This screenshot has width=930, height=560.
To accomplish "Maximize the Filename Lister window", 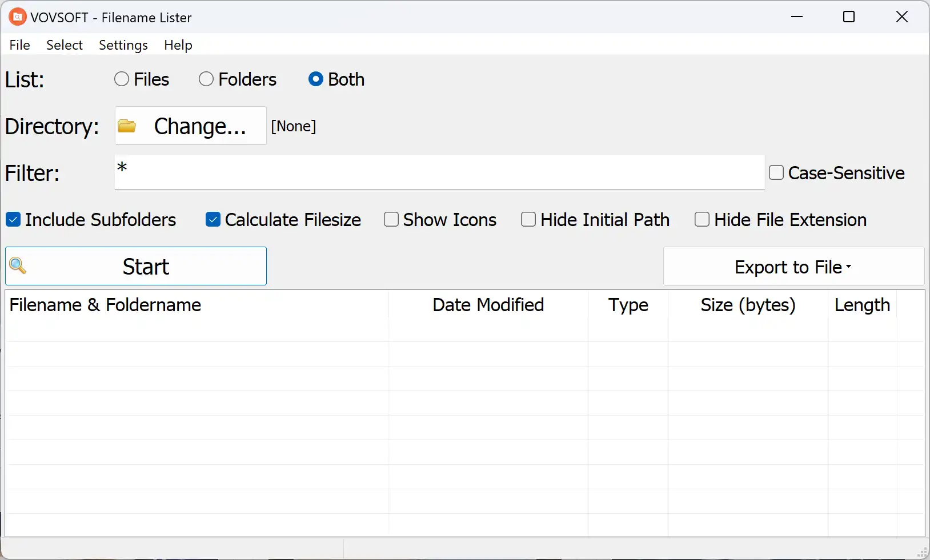I will 849,17.
